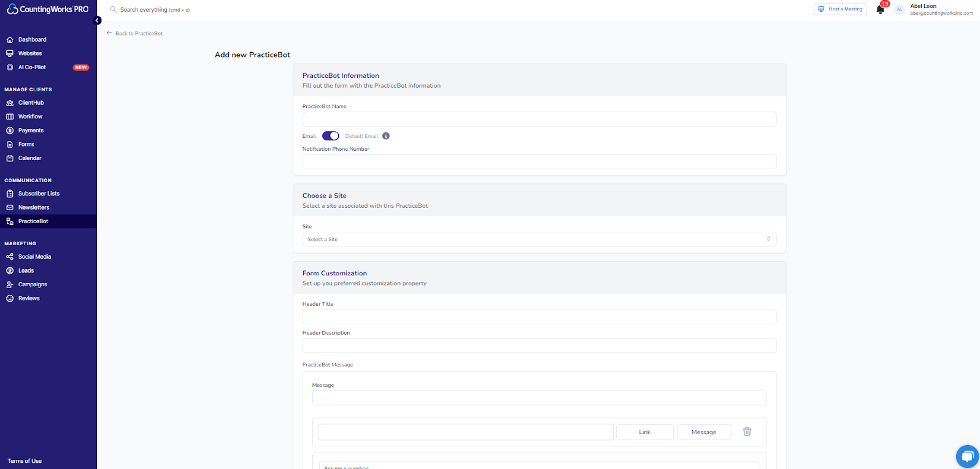Click the Message button in message row
Screen dimensions: 980x469
point(704,432)
